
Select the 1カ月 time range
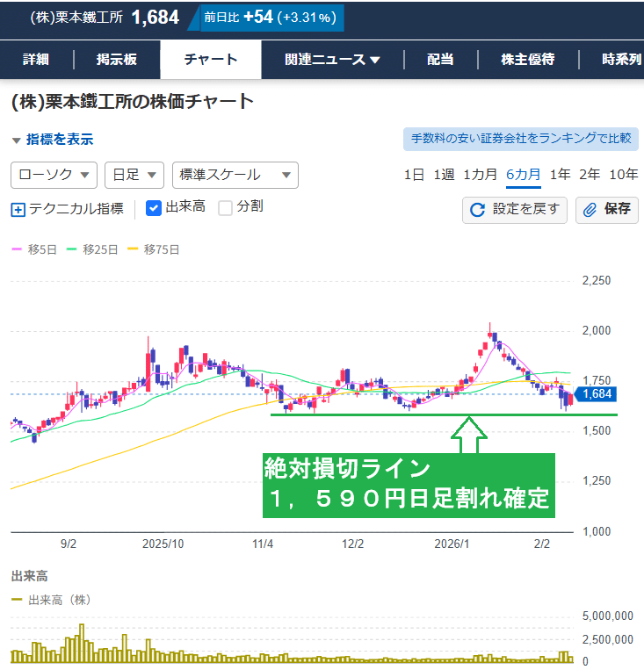point(481,175)
